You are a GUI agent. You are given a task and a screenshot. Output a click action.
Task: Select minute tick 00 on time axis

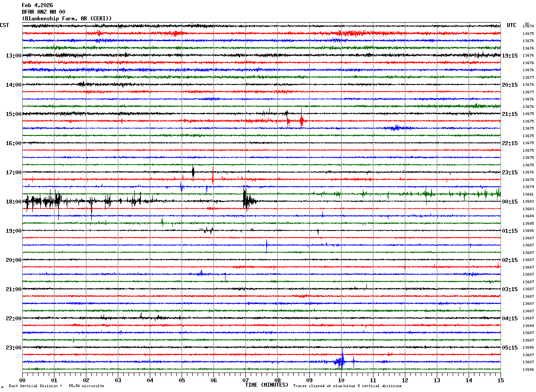[x=22, y=380]
